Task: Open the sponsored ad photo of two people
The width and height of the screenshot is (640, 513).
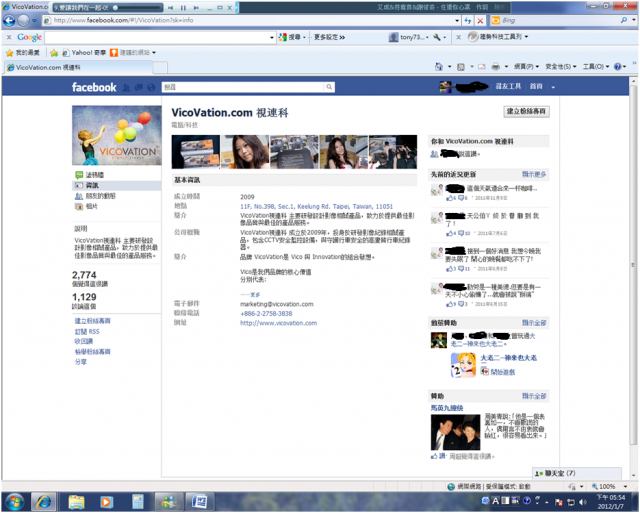Action: point(455,432)
